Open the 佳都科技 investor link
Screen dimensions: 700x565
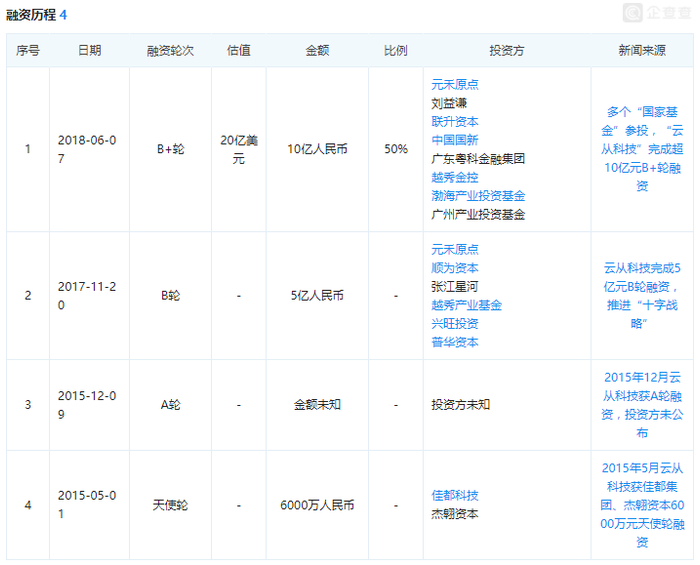(x=454, y=495)
